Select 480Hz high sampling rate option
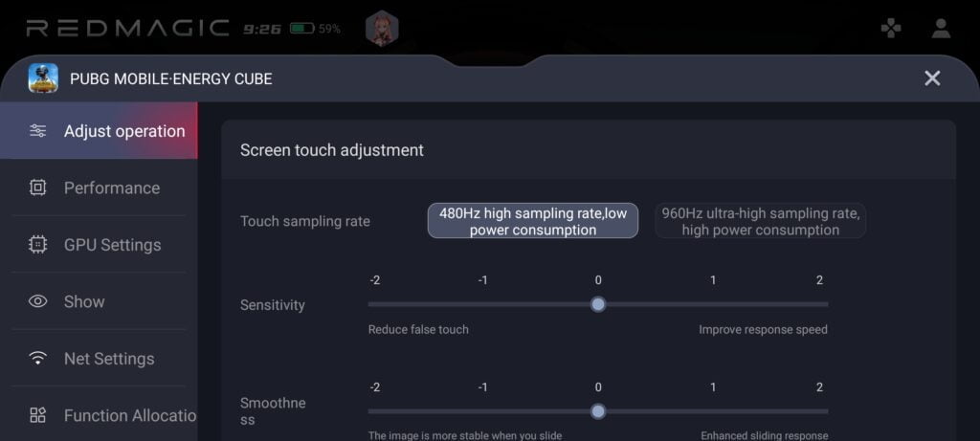This screenshot has height=441, width=980. coord(533,221)
